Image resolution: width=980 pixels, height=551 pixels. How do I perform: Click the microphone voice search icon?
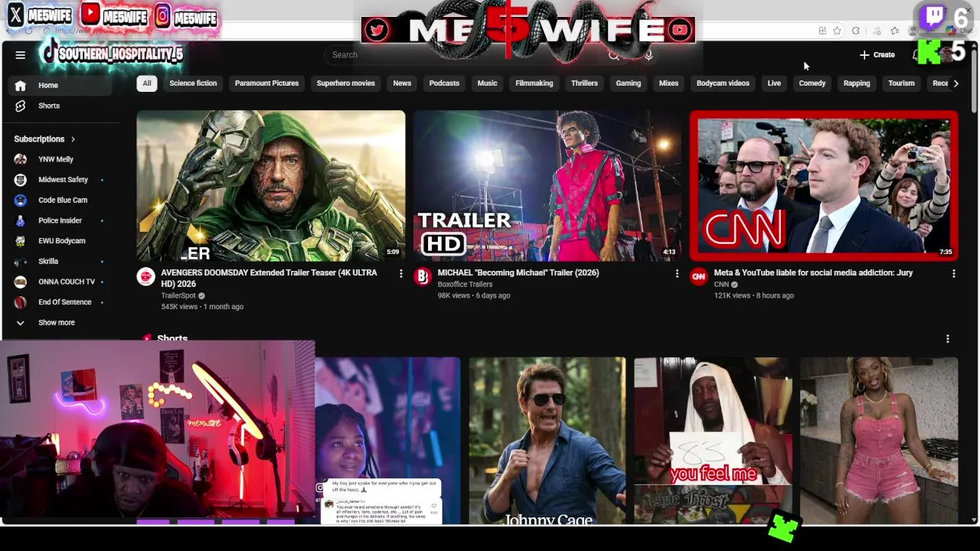(x=648, y=55)
